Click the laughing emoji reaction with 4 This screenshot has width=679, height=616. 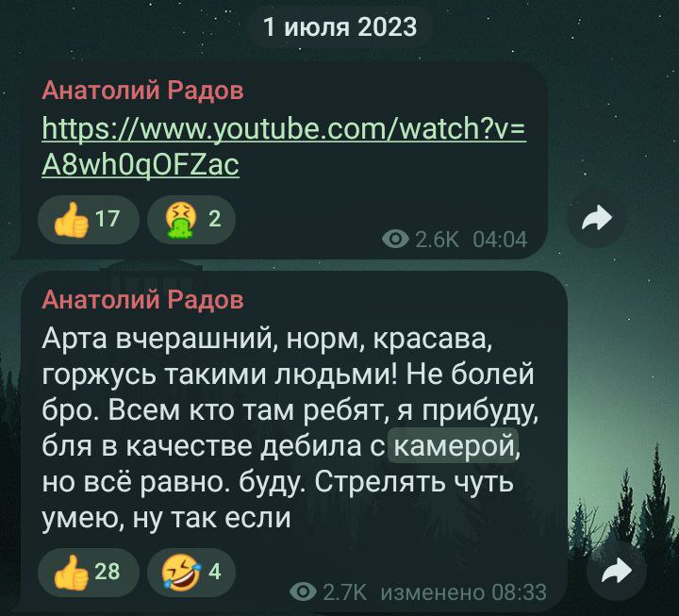point(191,573)
